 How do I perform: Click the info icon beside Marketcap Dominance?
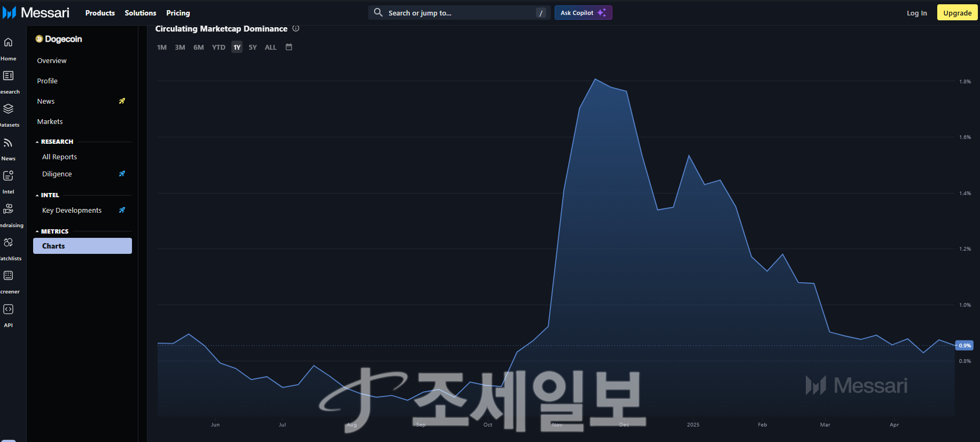295,28
